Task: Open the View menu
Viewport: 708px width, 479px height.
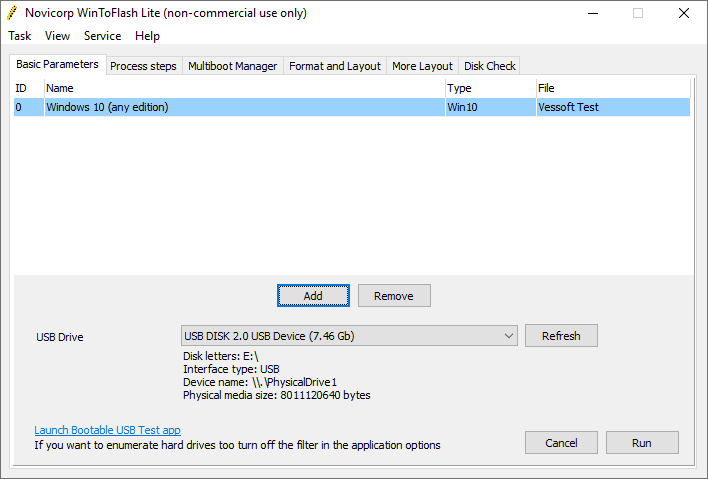Action: click(x=57, y=36)
